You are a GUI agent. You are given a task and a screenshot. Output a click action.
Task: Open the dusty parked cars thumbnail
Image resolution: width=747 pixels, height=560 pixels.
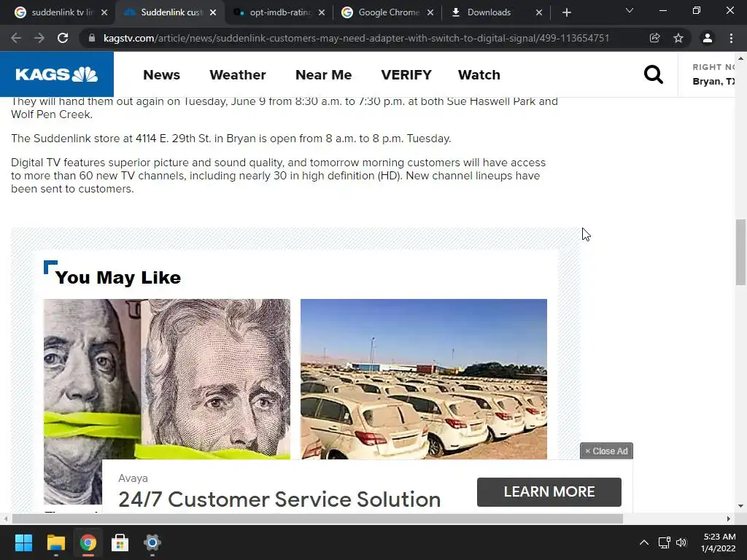coord(424,379)
